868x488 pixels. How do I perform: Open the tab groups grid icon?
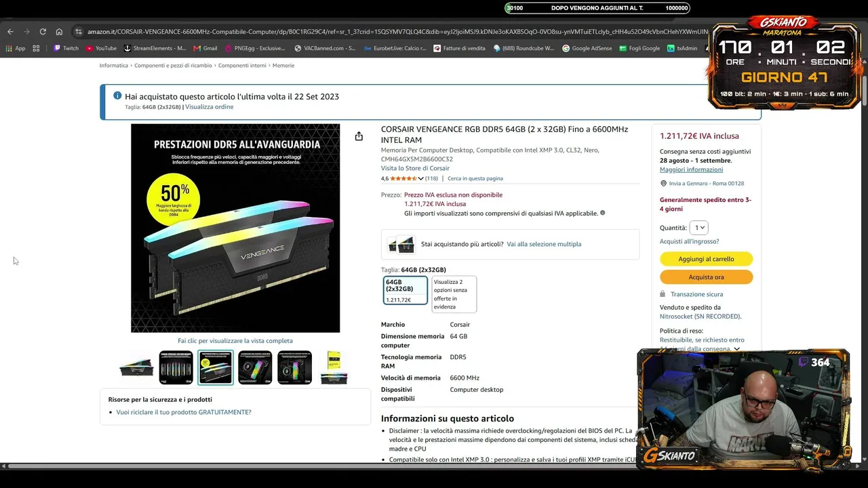(36, 48)
